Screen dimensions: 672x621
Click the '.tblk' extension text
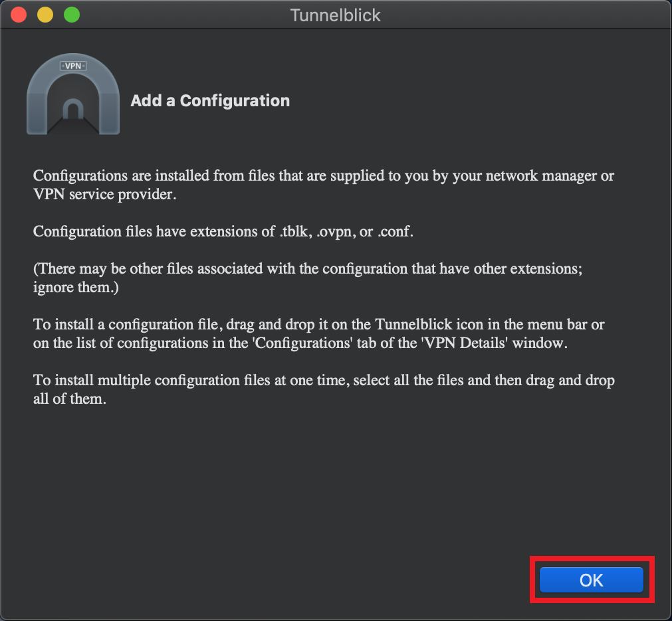[x=296, y=232]
